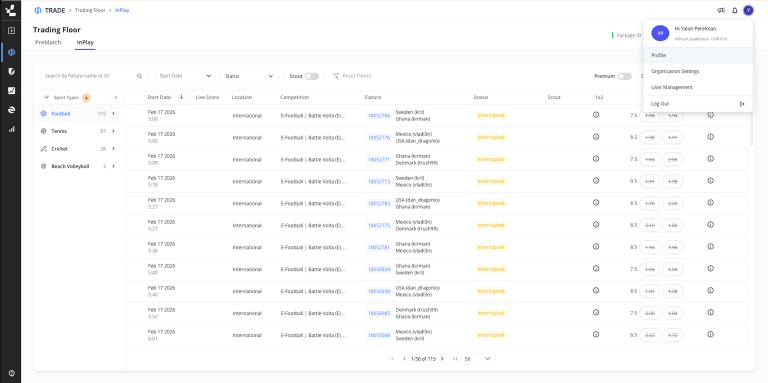Open 1x2 info icon for fixture 18052775
The image size is (768, 383).
596,224
